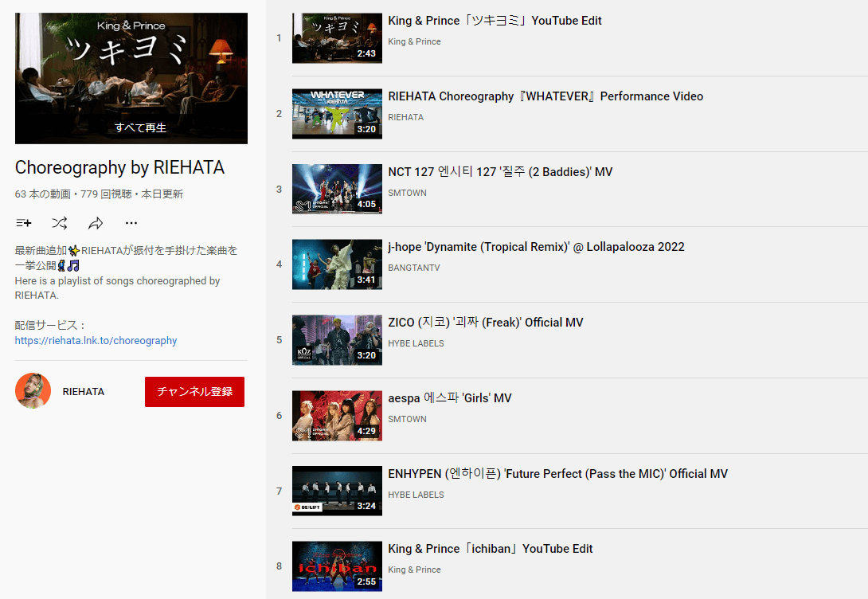Viewport: 868px width, 599px height.
Task: Click the save playlist icon
Action: (x=24, y=223)
